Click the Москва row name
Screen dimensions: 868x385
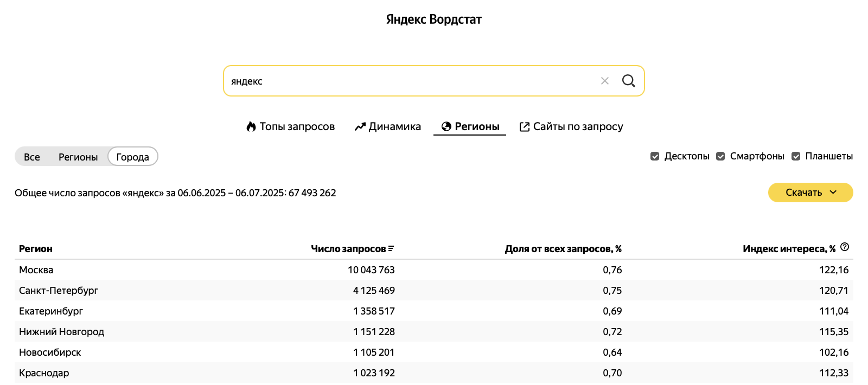[x=36, y=270]
